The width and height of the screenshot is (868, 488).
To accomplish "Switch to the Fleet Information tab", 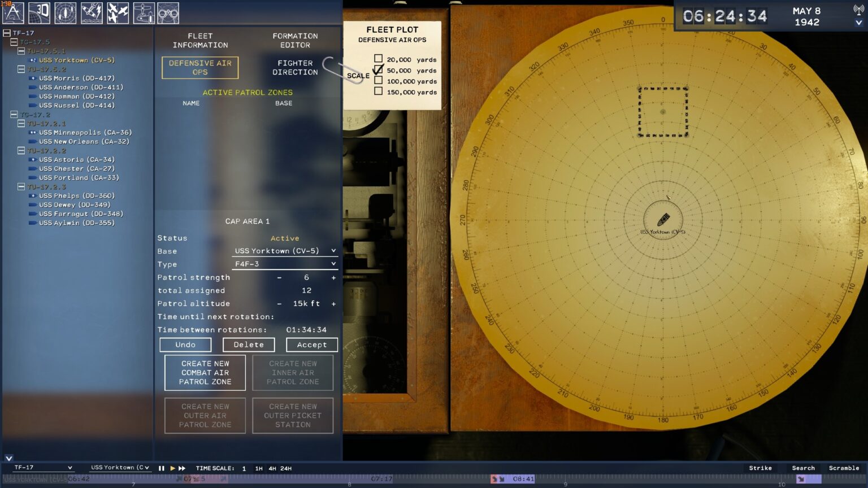I will (x=200, y=40).
